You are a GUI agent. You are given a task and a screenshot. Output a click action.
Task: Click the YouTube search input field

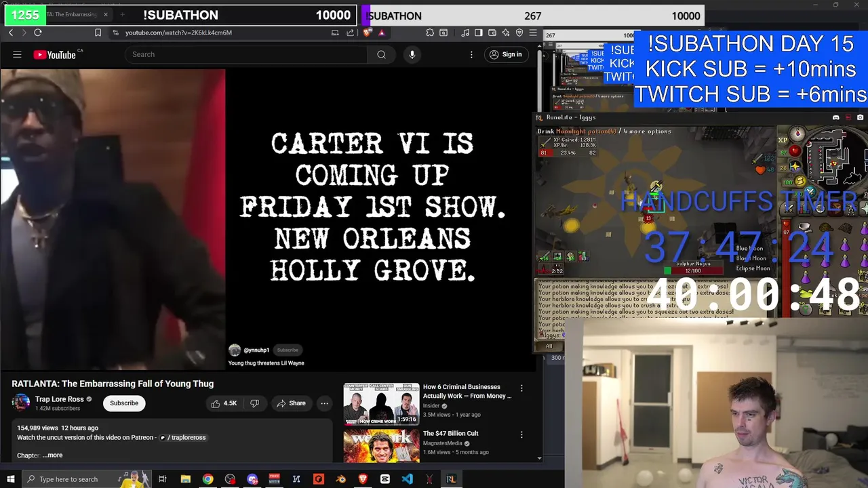[x=245, y=54]
